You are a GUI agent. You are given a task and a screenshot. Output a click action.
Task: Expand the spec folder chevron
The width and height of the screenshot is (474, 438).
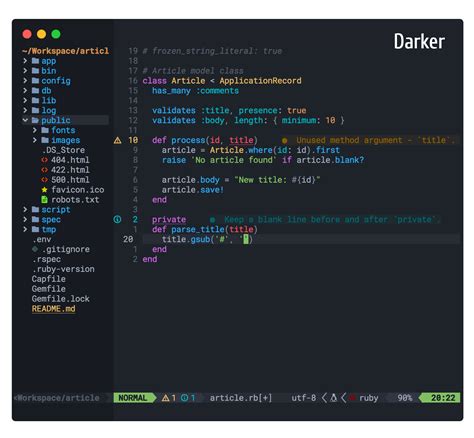point(25,219)
